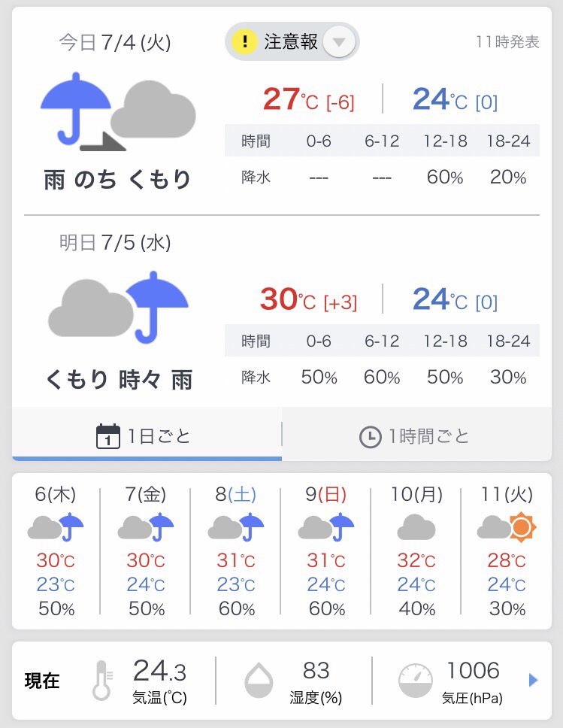Screen dimensions: 563x728
Task: Click the humidity droplet icon
Action: (259, 680)
